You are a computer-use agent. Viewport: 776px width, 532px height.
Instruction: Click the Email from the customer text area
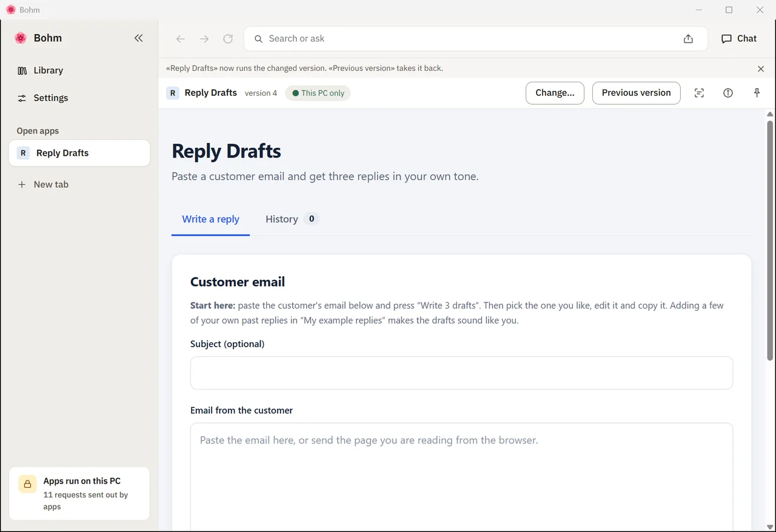click(x=461, y=477)
